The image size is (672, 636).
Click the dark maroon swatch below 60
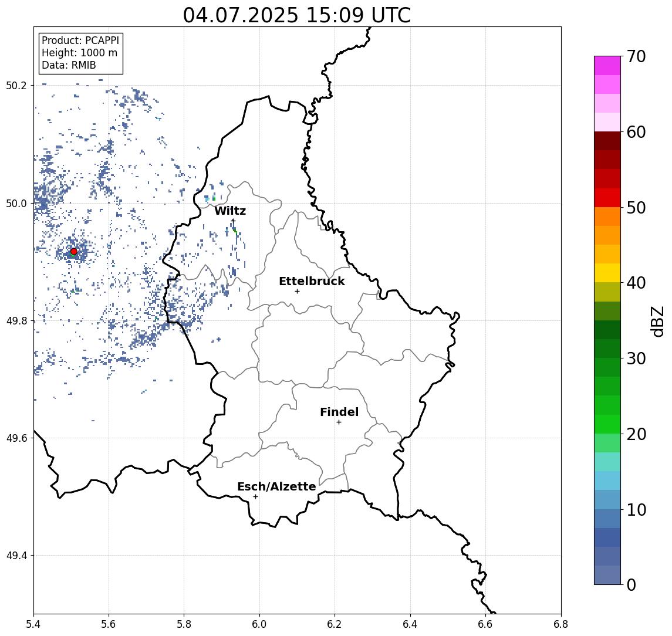point(607,141)
